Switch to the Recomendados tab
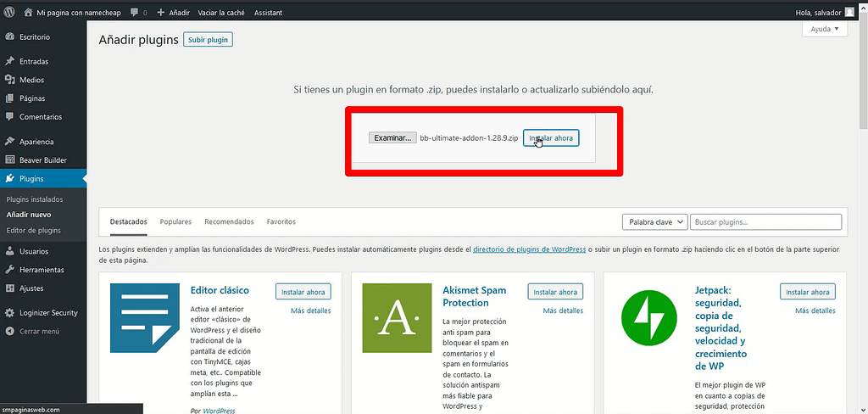Image resolution: width=868 pixels, height=414 pixels. pyautogui.click(x=229, y=221)
